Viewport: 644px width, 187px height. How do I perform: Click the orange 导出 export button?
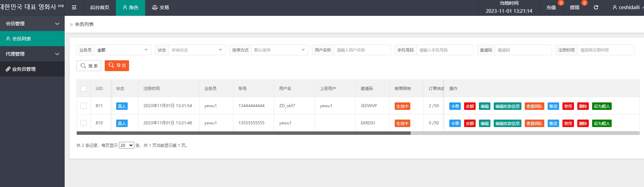(x=117, y=65)
